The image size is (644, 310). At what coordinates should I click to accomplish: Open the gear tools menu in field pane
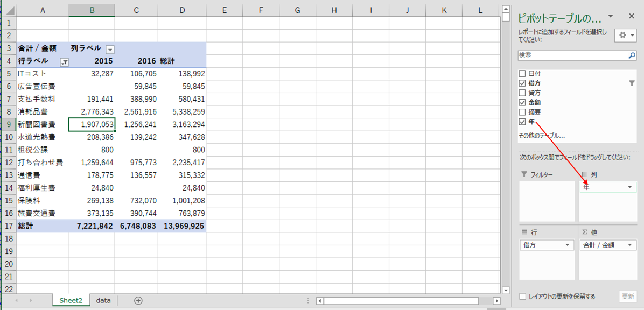pos(626,35)
